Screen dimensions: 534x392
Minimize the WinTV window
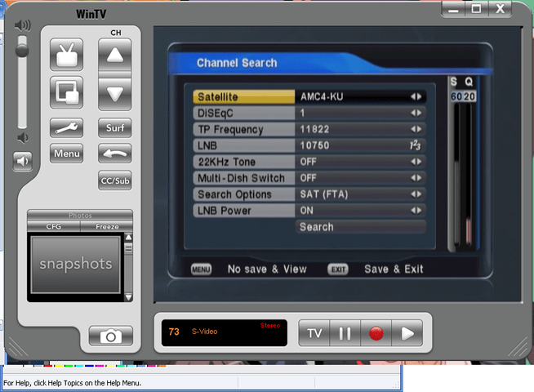(453, 9)
